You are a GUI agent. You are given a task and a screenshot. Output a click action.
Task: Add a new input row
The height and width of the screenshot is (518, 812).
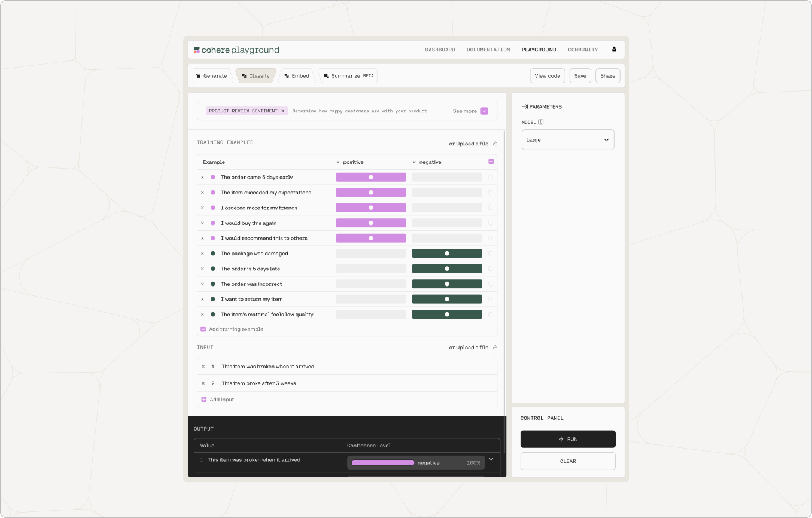tap(218, 400)
